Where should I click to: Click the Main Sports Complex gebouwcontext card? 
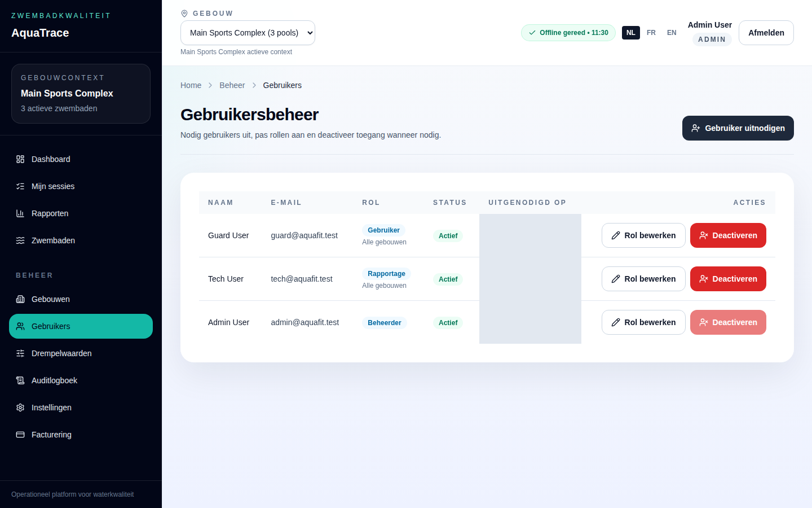[81, 94]
